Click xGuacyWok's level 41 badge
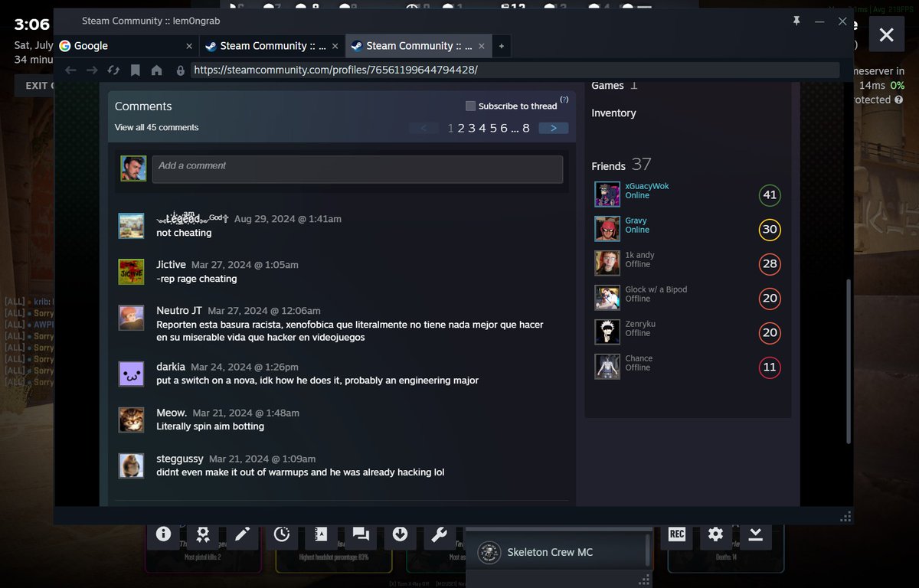Viewport: 919px width, 588px height. tap(770, 194)
